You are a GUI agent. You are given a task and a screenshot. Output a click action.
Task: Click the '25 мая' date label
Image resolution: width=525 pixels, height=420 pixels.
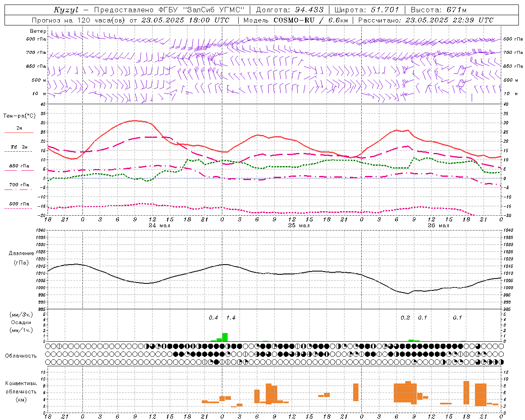click(299, 226)
